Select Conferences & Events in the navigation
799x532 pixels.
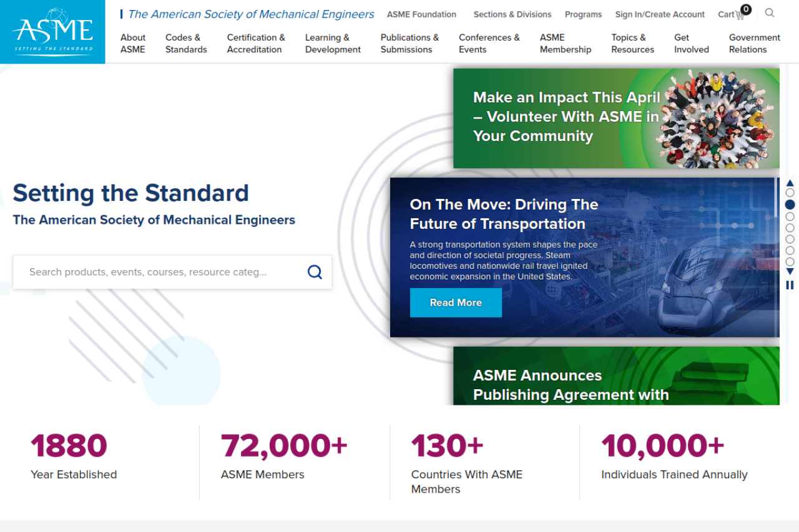[x=489, y=44]
